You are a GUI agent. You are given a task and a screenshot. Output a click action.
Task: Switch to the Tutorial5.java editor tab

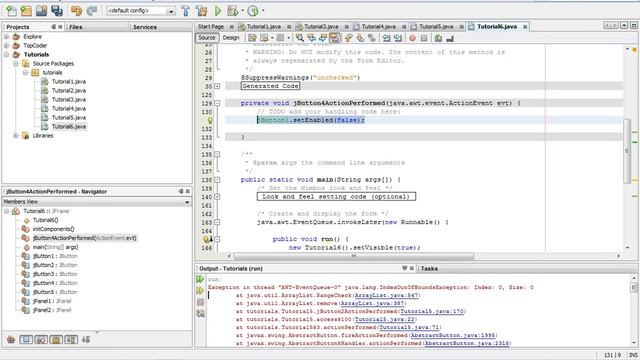tap(436, 27)
